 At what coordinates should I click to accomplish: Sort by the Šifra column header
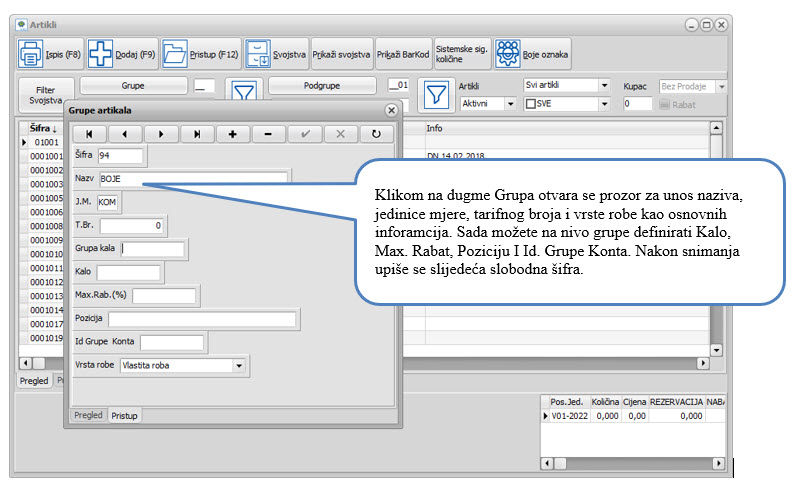pos(43,129)
